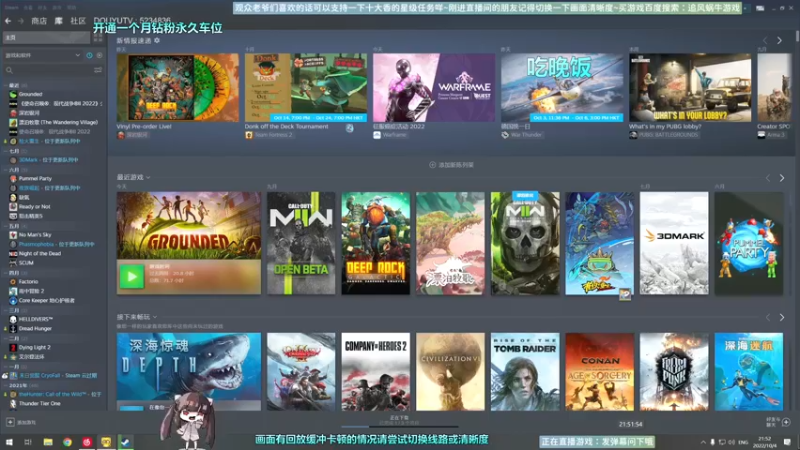The image size is (800, 450).
Task: Select Dread Hunger in the game list
Action: (x=35, y=329)
